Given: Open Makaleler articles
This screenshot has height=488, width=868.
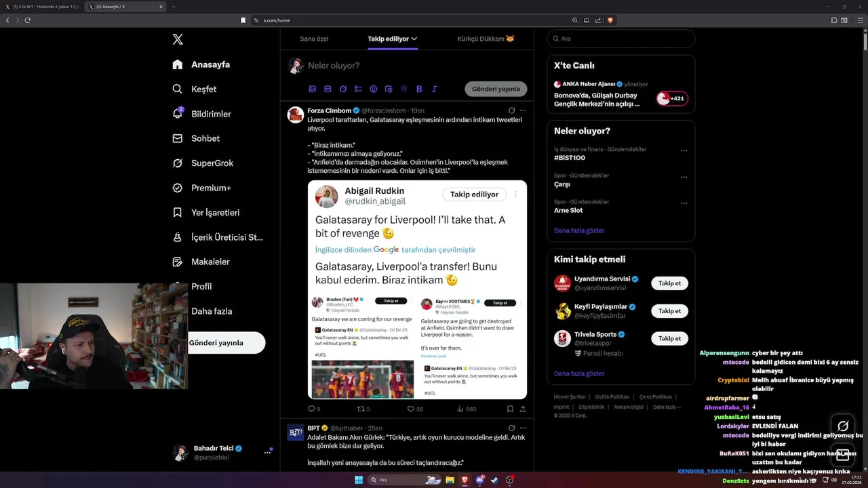Looking at the screenshot, I should coord(201,262).
